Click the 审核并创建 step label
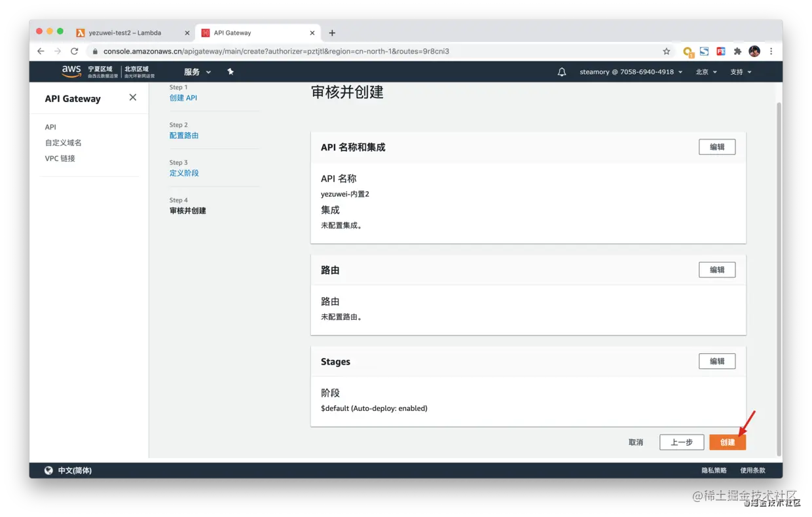812x517 pixels. pyautogui.click(x=188, y=211)
